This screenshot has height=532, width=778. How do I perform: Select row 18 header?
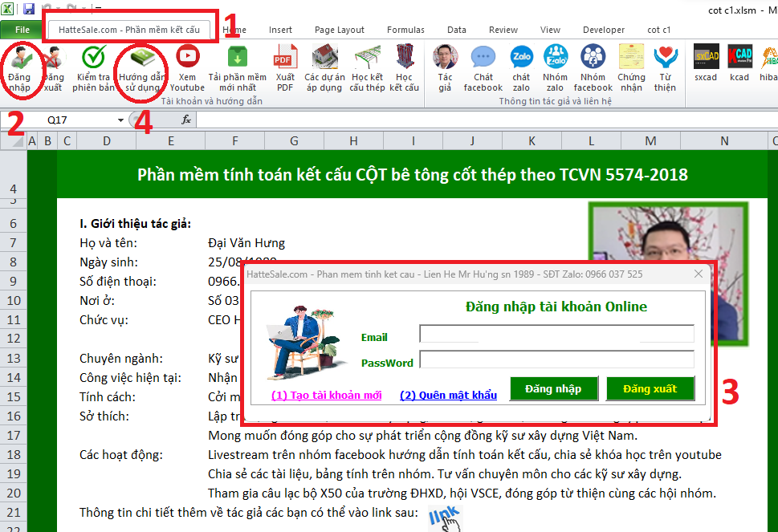pos(14,455)
